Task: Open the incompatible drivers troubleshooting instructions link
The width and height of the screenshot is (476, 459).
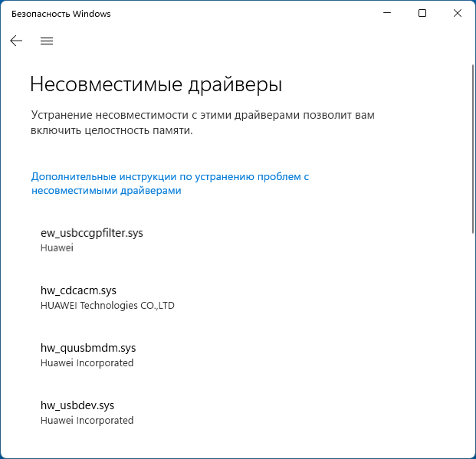Action: coord(170,183)
